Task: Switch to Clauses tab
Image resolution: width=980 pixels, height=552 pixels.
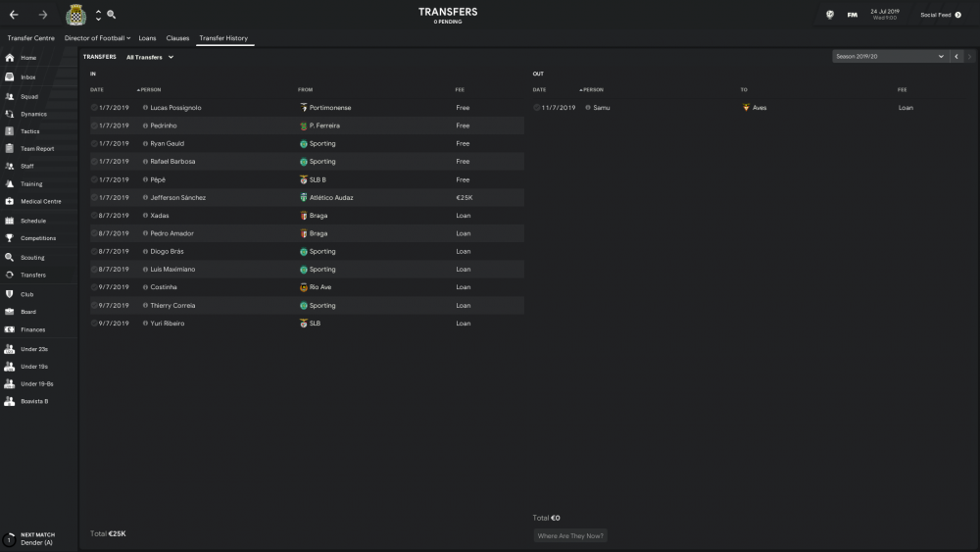Action: pos(177,38)
